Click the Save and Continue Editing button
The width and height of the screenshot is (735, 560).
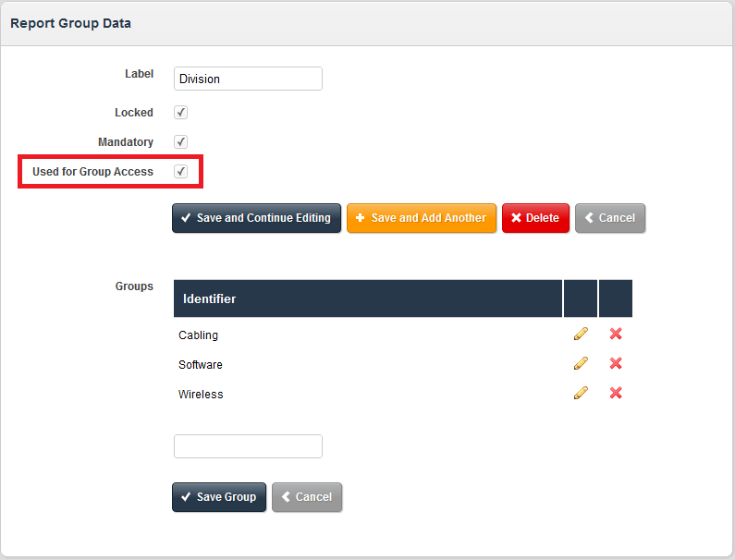point(256,218)
